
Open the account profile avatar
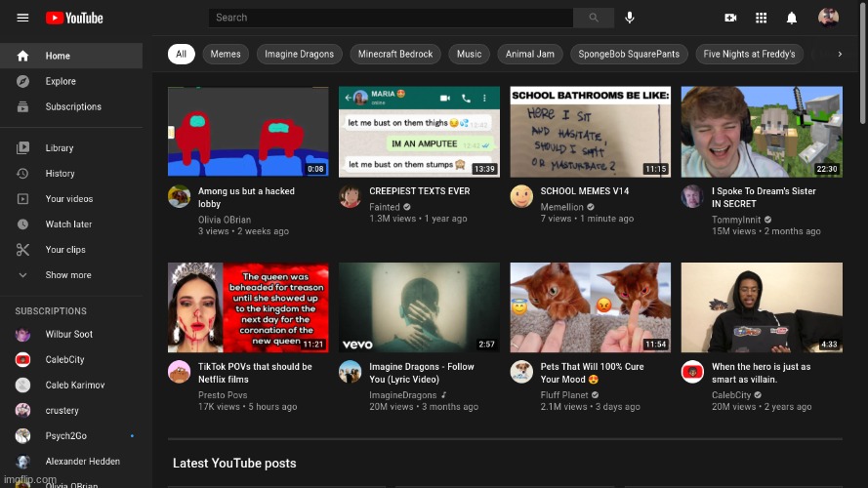click(x=828, y=18)
